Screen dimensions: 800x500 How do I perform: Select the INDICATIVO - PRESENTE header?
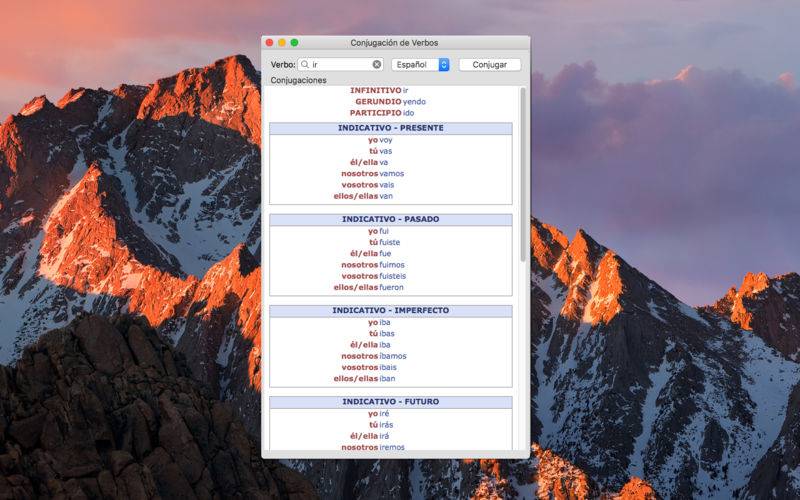pos(391,128)
